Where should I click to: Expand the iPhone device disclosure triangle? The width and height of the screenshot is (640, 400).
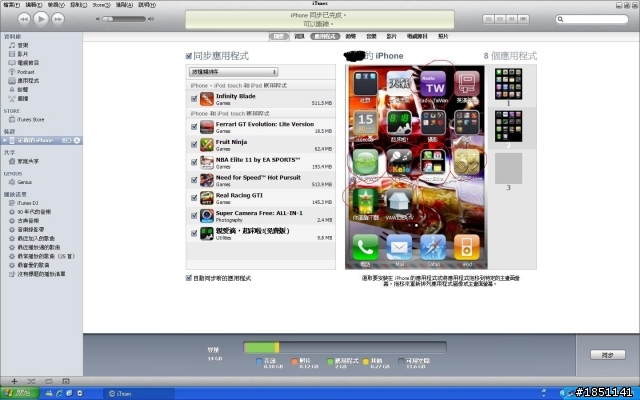click(x=4, y=140)
